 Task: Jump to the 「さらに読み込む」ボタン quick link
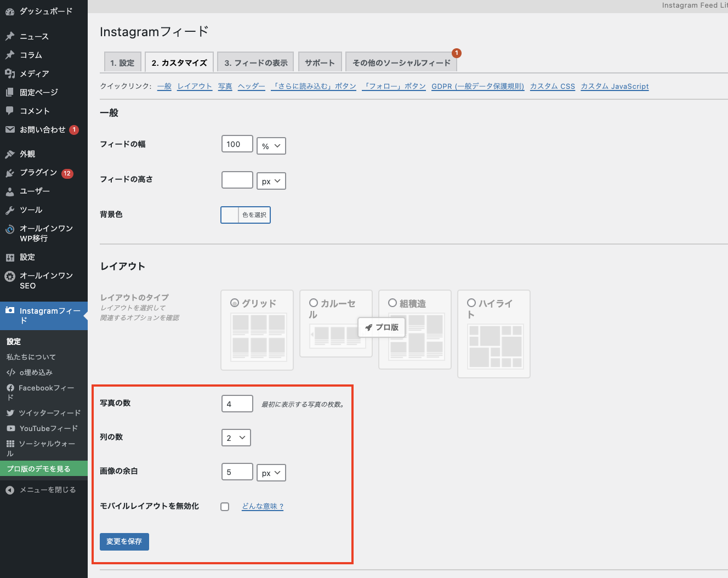coord(314,86)
